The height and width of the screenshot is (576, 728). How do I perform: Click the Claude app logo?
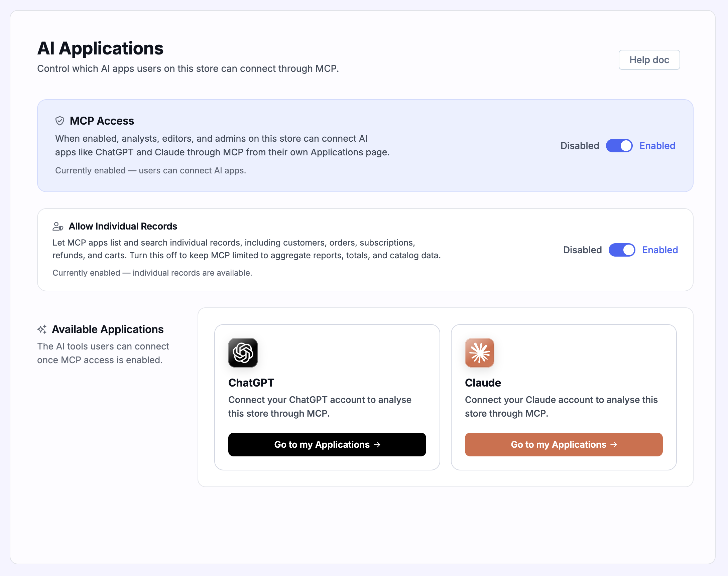pos(479,353)
